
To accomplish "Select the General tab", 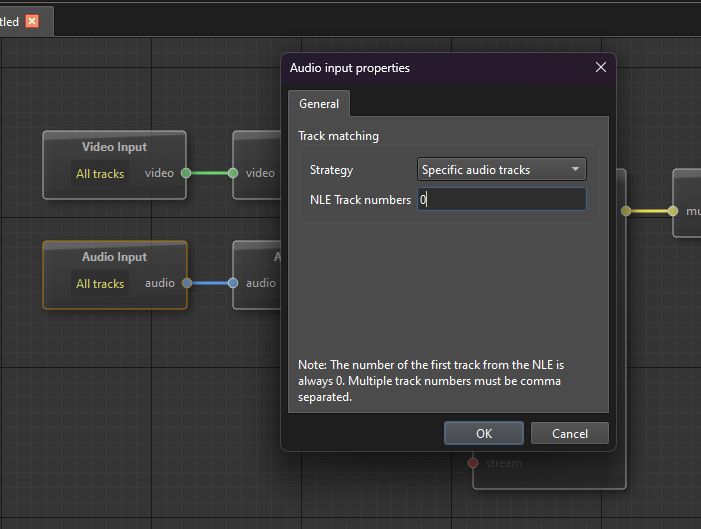I will (x=318, y=103).
